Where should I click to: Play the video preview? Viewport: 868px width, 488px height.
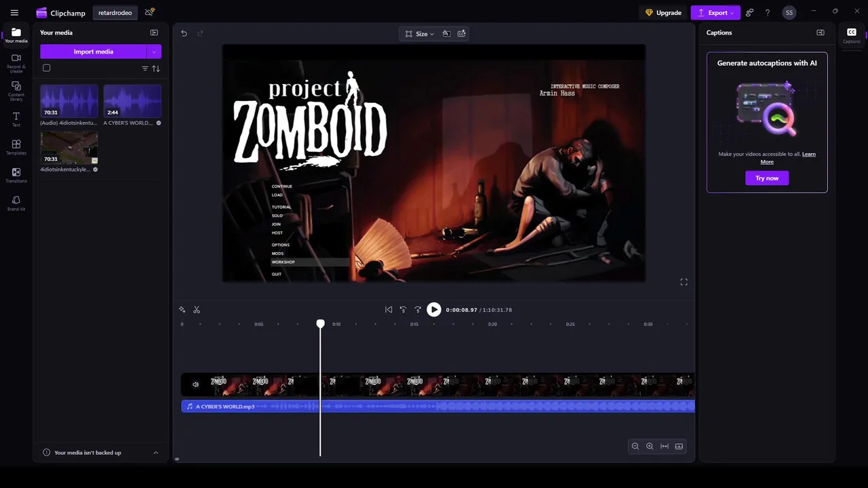click(434, 310)
